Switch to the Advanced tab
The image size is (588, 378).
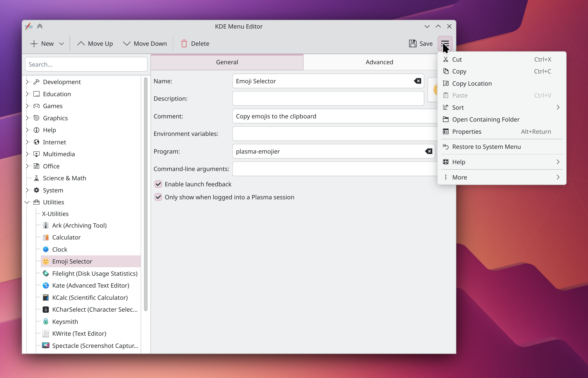tap(379, 62)
